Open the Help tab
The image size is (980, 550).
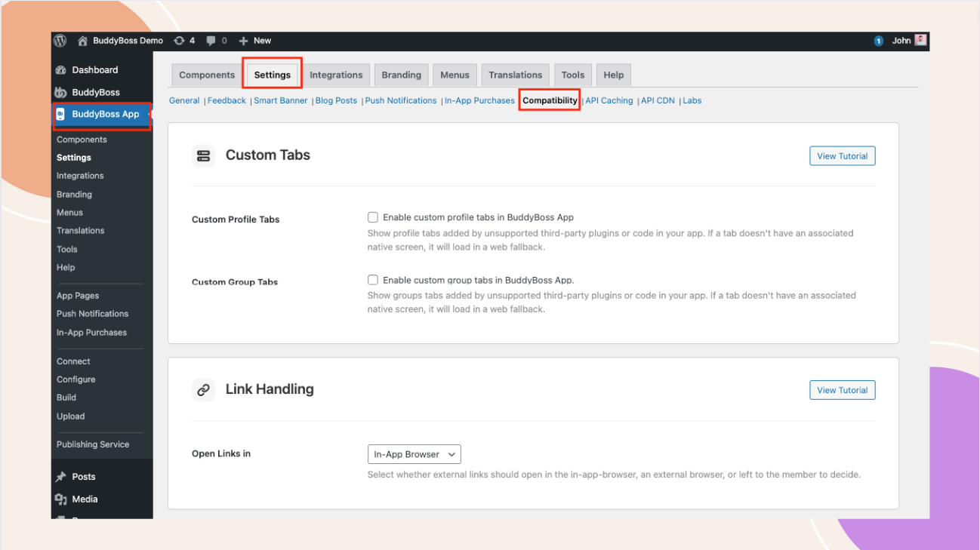click(x=614, y=75)
